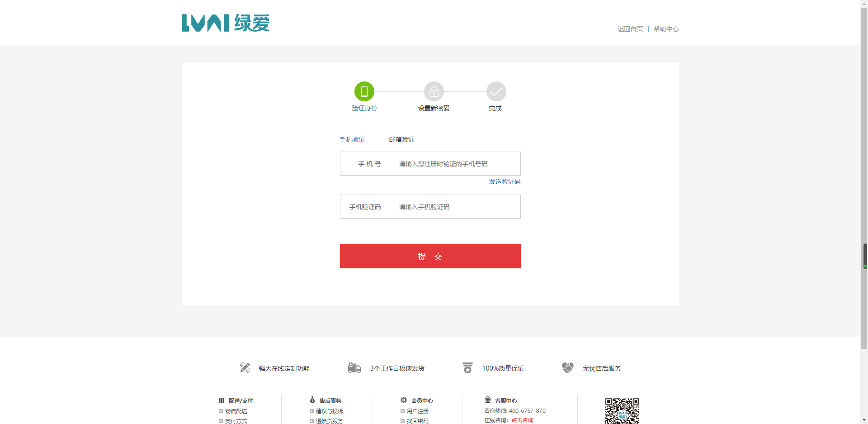Click the 完成 checkmark step icon
This screenshot has height=424, width=868.
coord(496,91)
